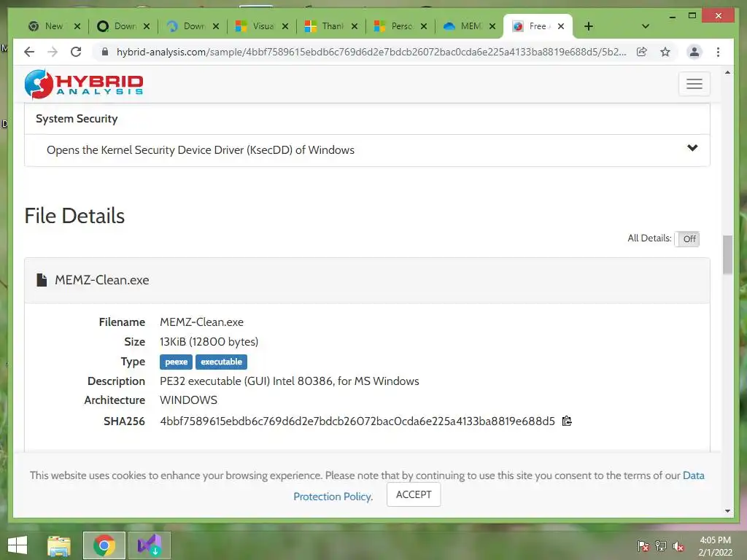This screenshot has height=560, width=747.
Task: Minimize the Chrome window
Action: click(x=672, y=16)
